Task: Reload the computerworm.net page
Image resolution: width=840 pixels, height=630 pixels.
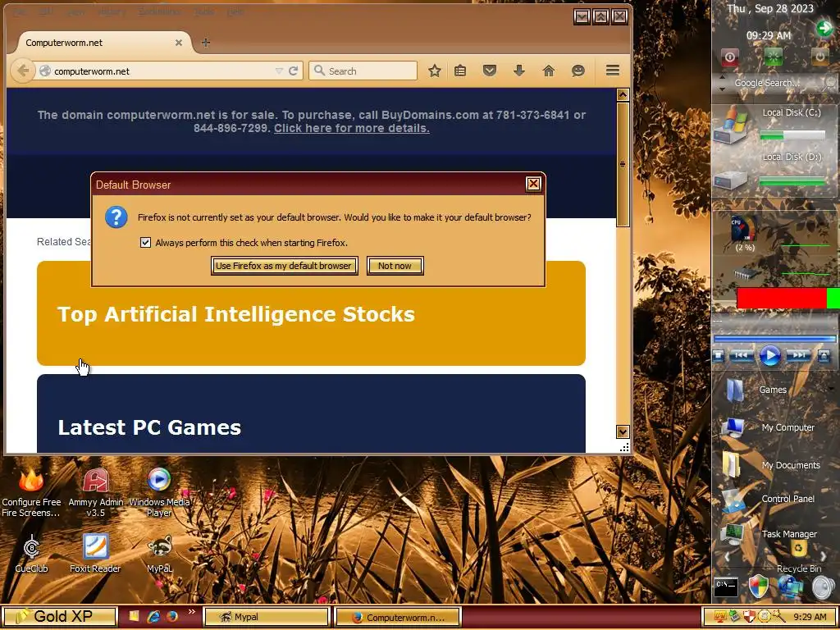Action: pos(293,71)
